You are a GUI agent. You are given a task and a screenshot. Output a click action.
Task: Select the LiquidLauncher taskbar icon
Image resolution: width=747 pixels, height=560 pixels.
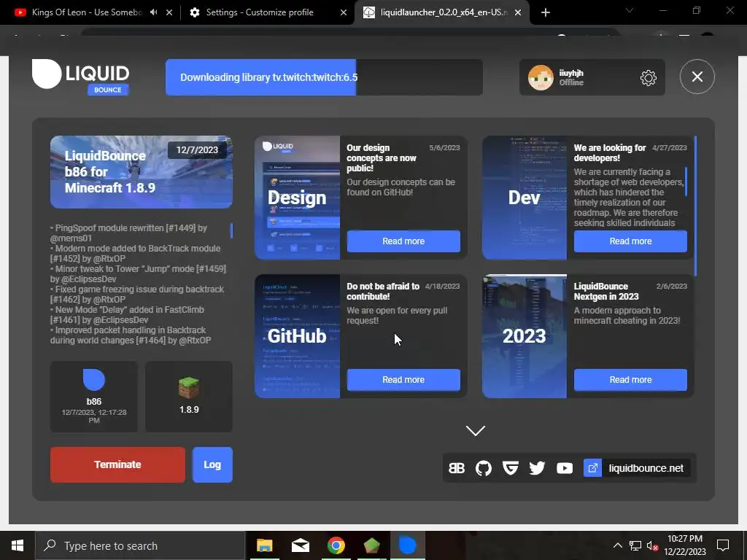click(x=407, y=545)
